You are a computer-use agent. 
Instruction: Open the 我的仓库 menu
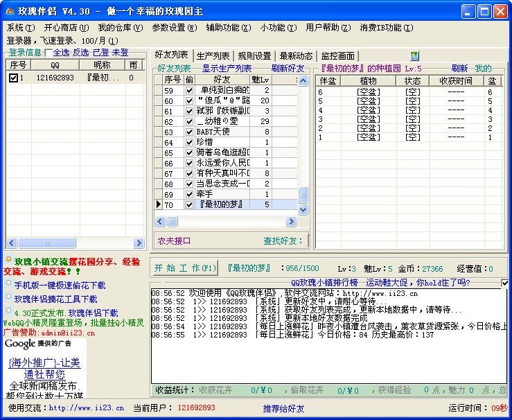(x=119, y=28)
